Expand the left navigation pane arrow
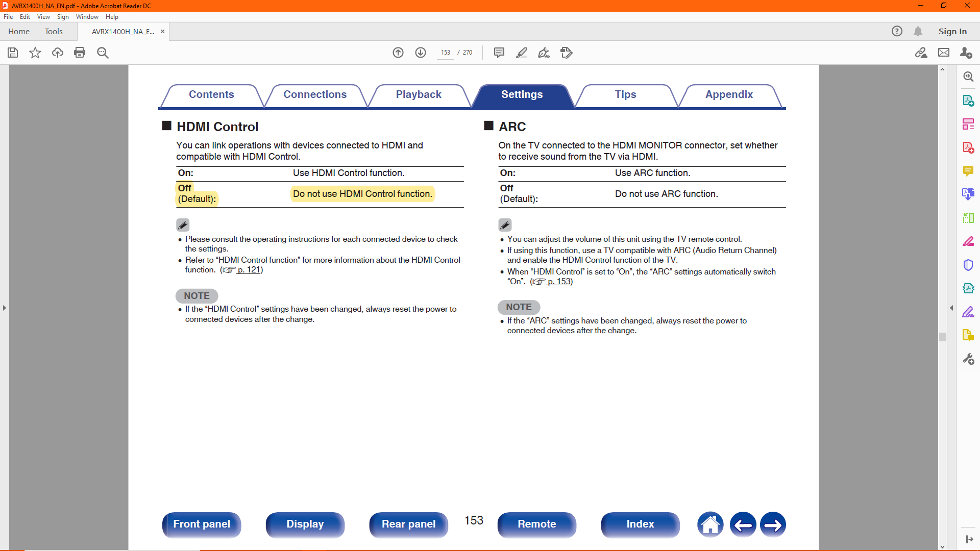980x551 pixels. (x=5, y=308)
